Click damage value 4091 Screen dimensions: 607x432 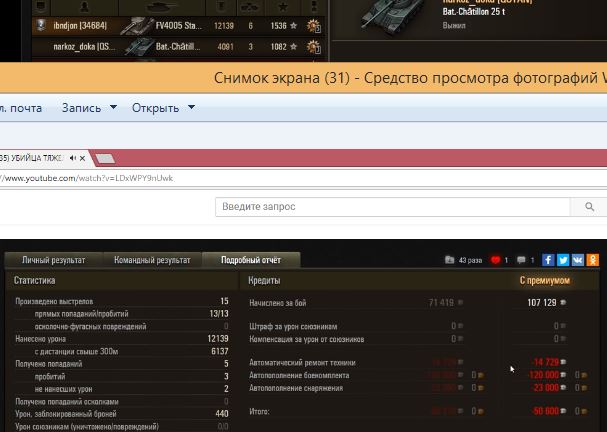pos(225,47)
